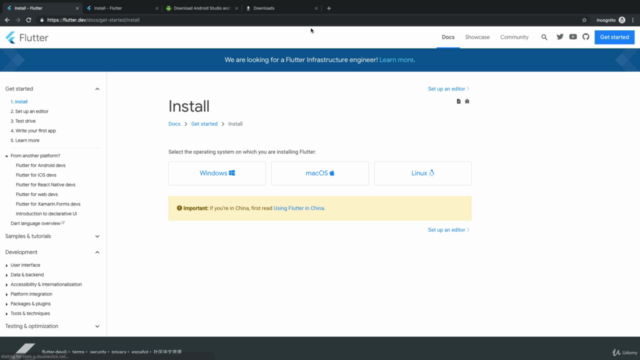Expand the Platform integration tree item
The height and width of the screenshot is (360, 640).
[x=7, y=294]
